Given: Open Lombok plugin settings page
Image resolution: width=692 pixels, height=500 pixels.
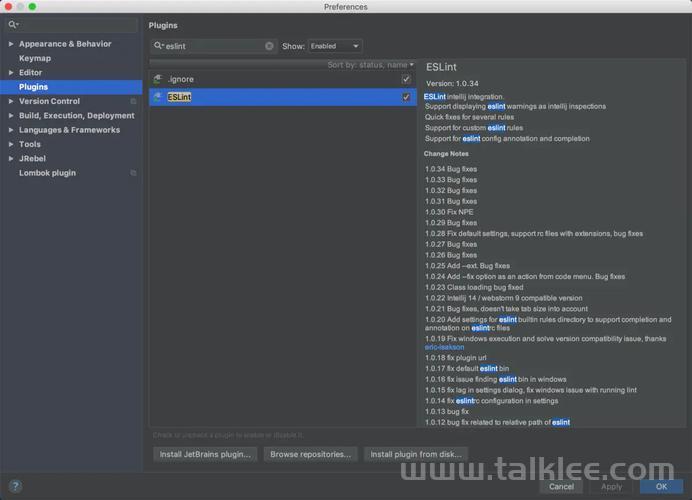Looking at the screenshot, I should (47, 173).
